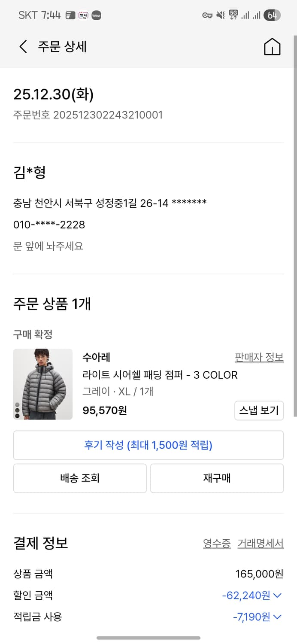Tap the back arrow to leave order details
Screen dimensions: 297x644
[22, 47]
